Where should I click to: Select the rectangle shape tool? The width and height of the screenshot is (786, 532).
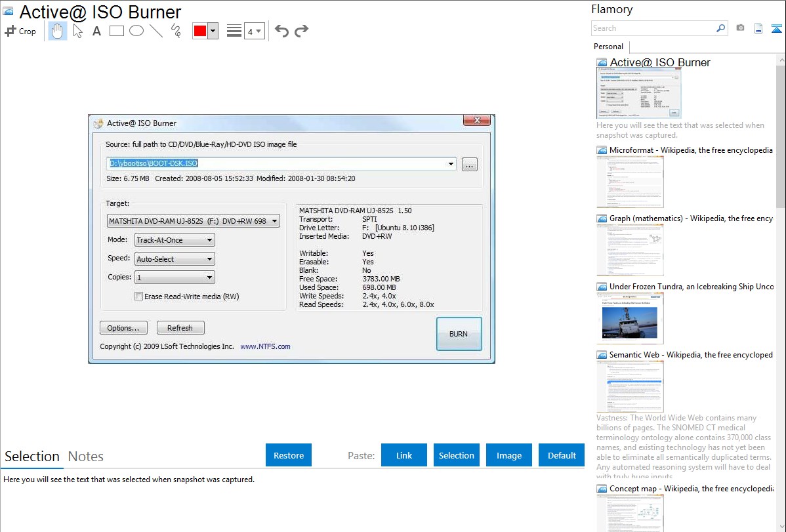117,31
